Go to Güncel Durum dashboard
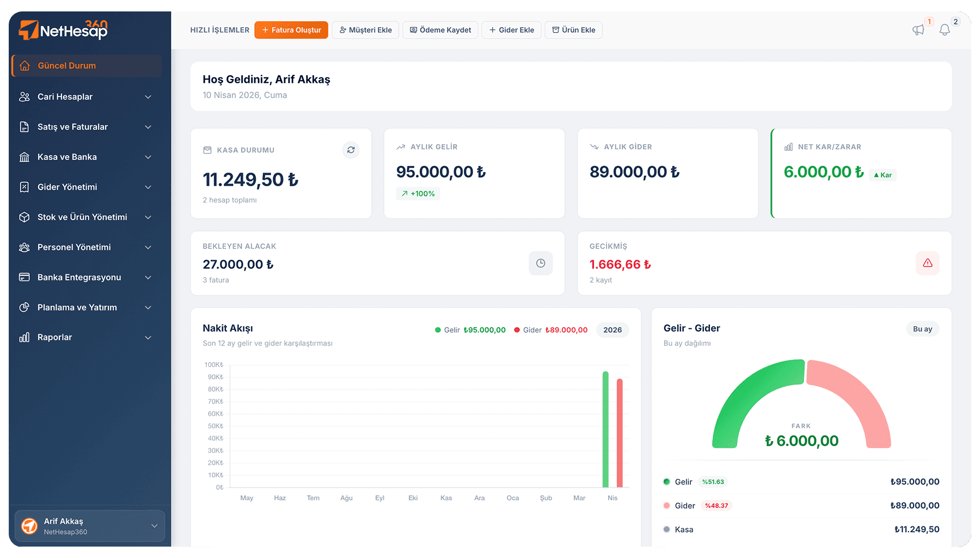Viewport: 980px width, 558px height. point(87,66)
